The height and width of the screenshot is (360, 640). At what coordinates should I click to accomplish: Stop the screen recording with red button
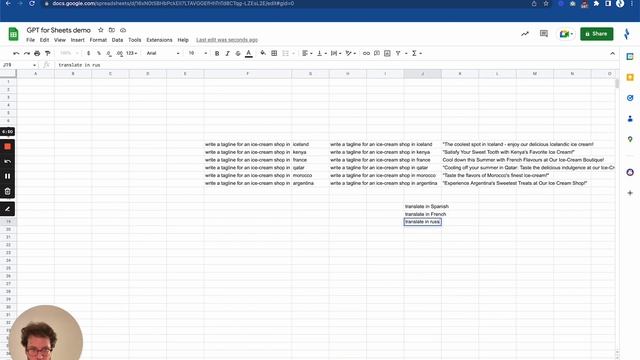click(7, 147)
